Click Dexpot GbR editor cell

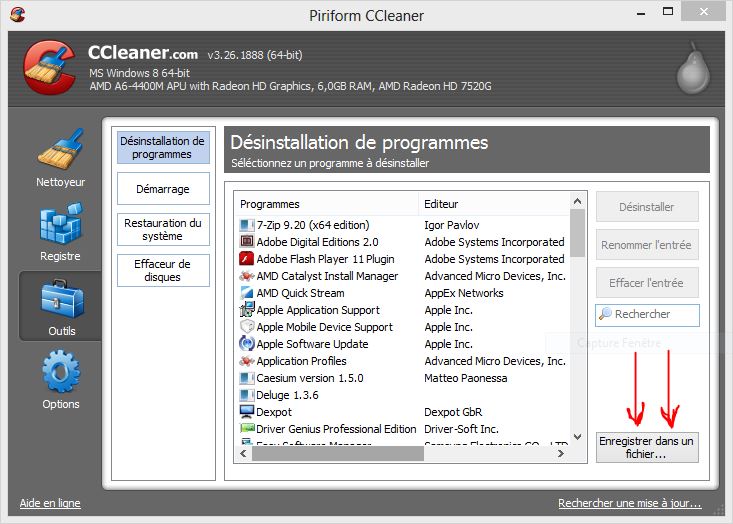pyautogui.click(x=453, y=412)
